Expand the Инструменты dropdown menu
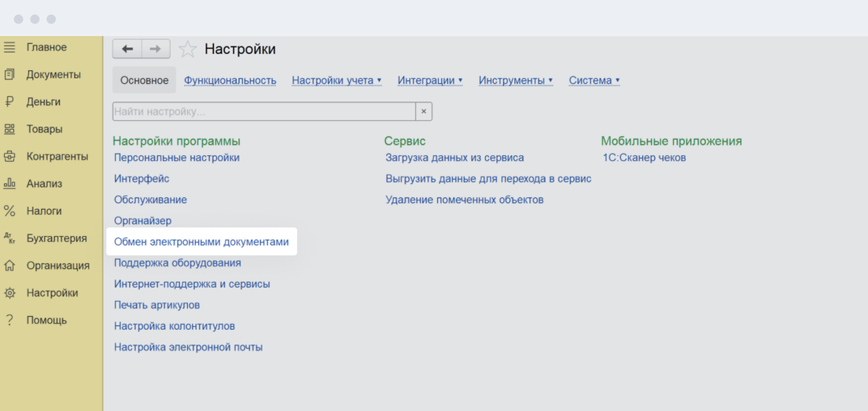This screenshot has height=411, width=868. pos(516,80)
